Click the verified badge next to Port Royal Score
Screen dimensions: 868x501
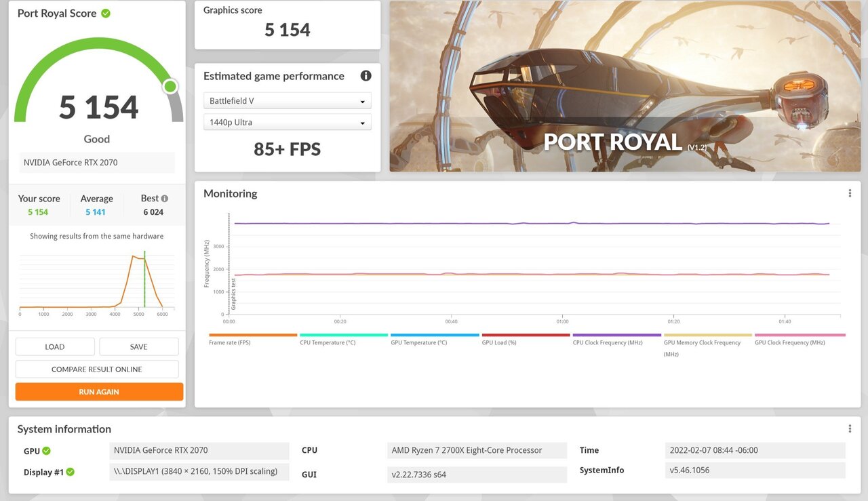[106, 12]
